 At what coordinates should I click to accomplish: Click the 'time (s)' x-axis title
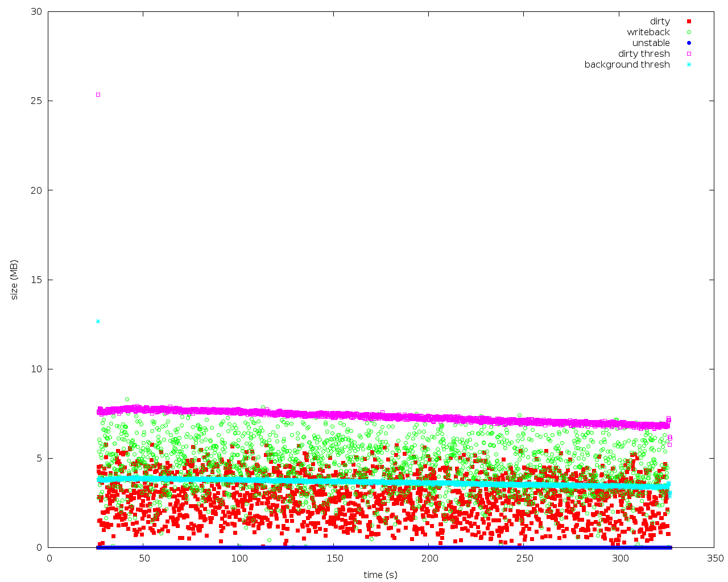click(x=380, y=575)
